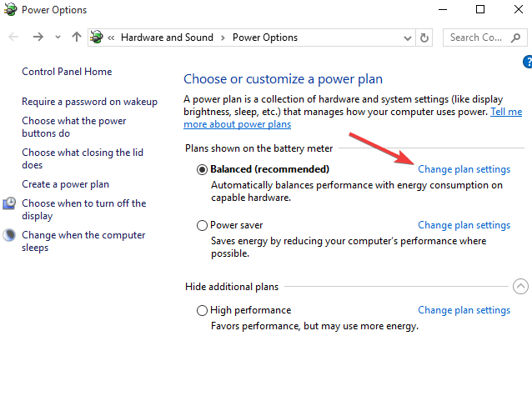Image resolution: width=532 pixels, height=411 pixels.
Task: Select the High performance plan
Action: click(202, 310)
